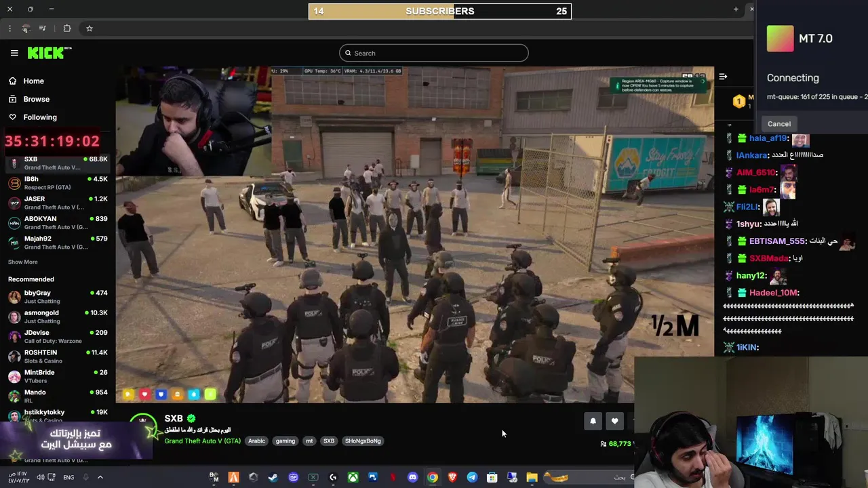
Task: Open recommended channel MintBride
Action: click(x=58, y=375)
